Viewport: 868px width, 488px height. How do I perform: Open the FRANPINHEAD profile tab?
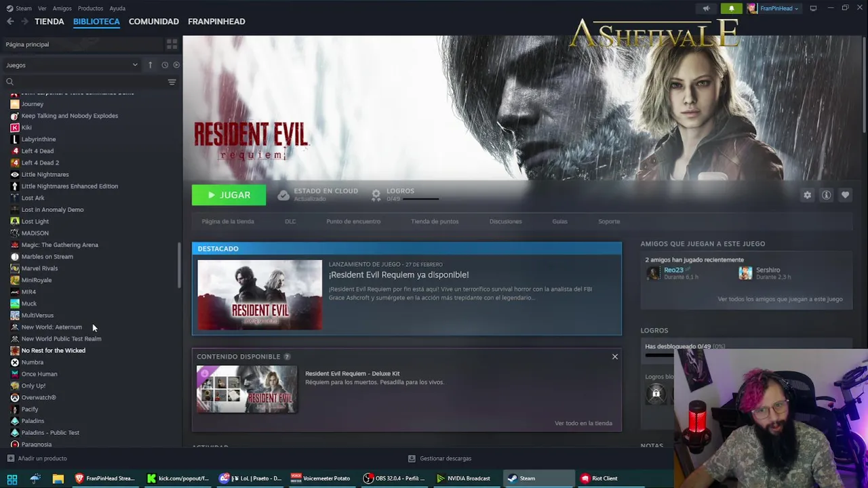point(216,22)
